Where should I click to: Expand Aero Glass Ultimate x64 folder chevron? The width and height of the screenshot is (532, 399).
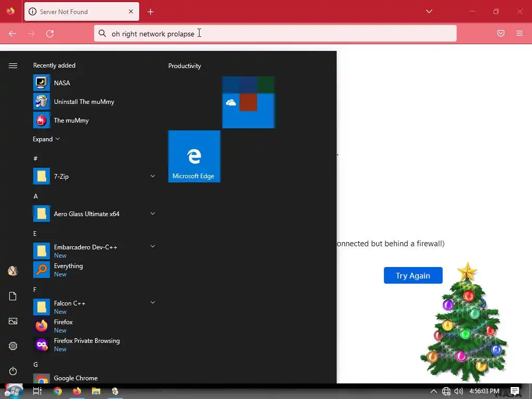click(153, 214)
